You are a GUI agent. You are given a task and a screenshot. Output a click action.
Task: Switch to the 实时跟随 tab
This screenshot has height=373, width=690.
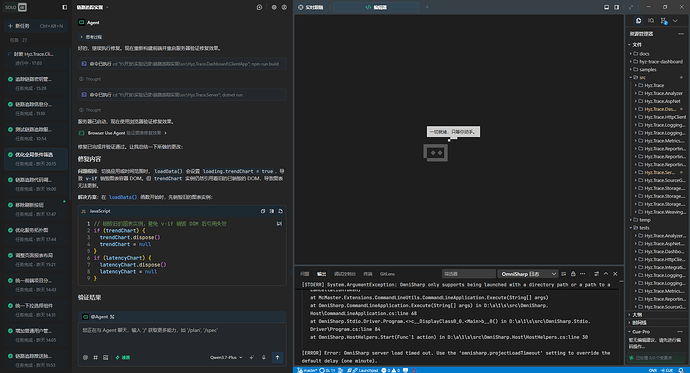311,7
